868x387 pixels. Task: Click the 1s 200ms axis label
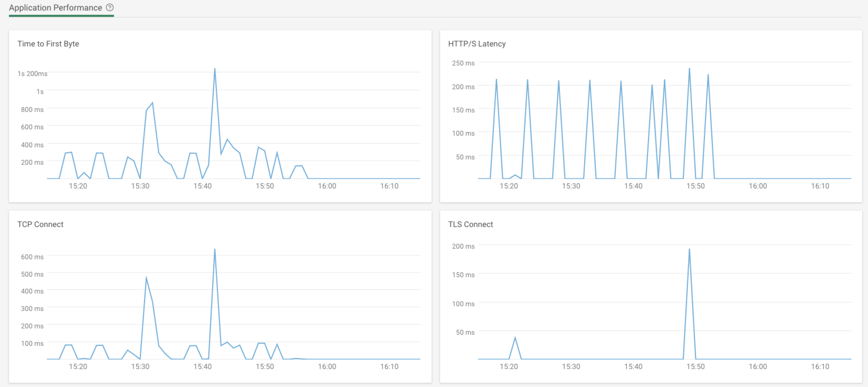[x=32, y=73]
